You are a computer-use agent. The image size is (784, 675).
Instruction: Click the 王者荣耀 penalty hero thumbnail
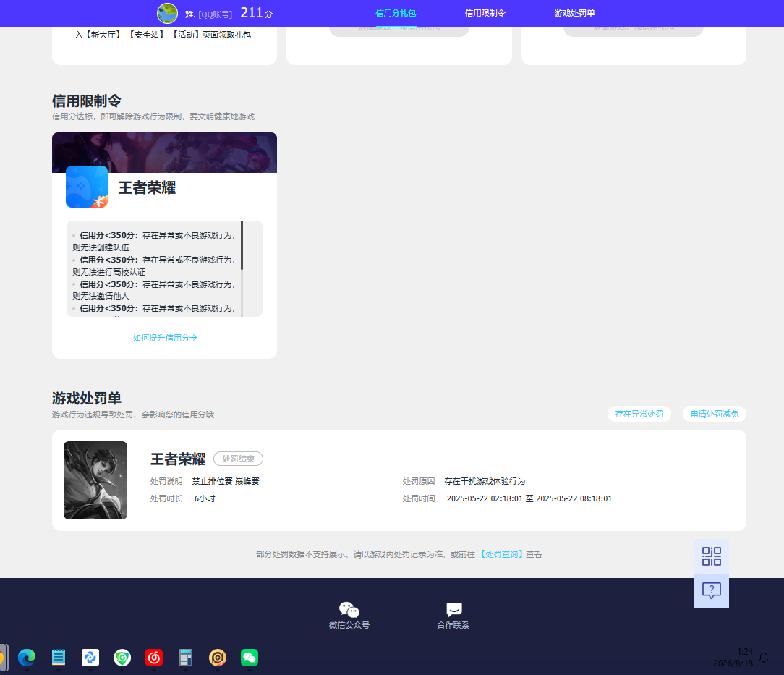[x=95, y=480]
